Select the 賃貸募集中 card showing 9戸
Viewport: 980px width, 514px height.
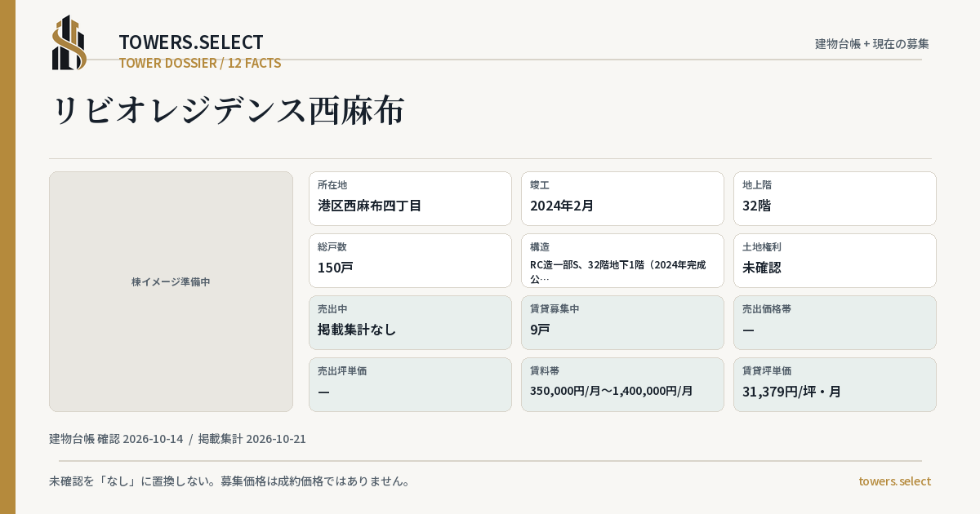[622, 322]
